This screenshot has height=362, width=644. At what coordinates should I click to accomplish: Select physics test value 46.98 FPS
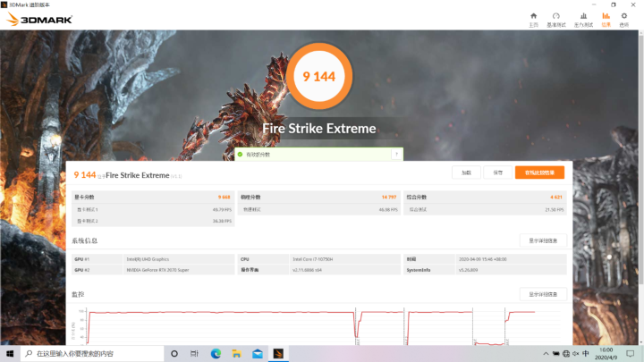point(388,210)
